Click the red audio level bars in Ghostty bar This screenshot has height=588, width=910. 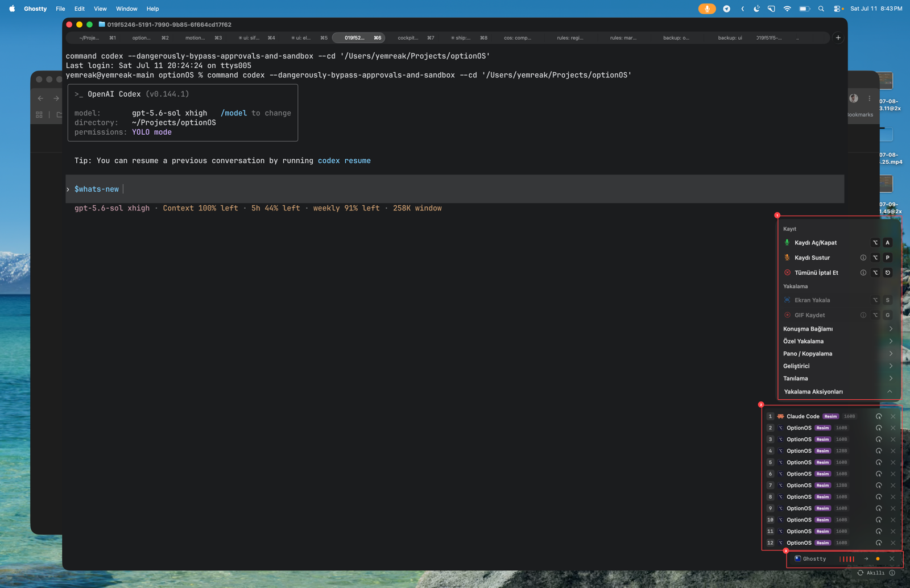tap(847, 558)
